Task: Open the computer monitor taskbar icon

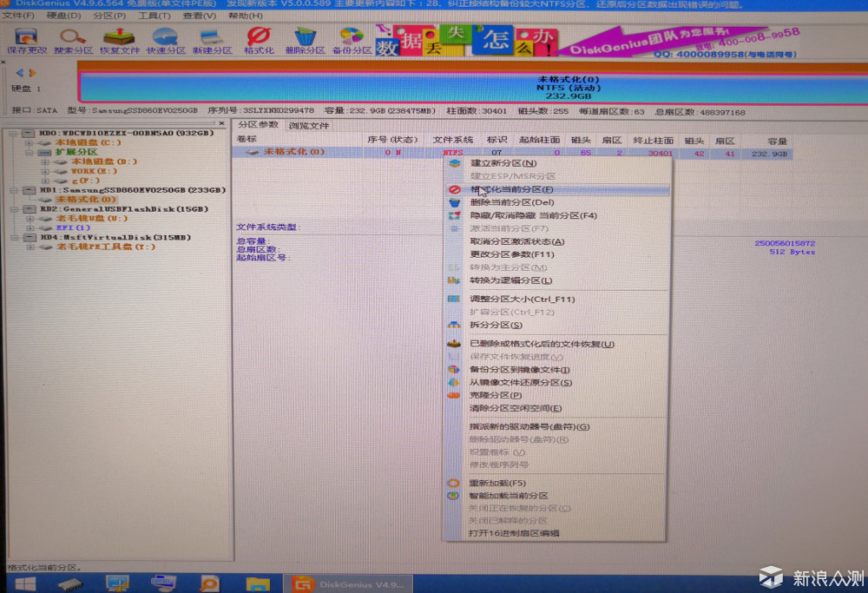Action: point(117,583)
